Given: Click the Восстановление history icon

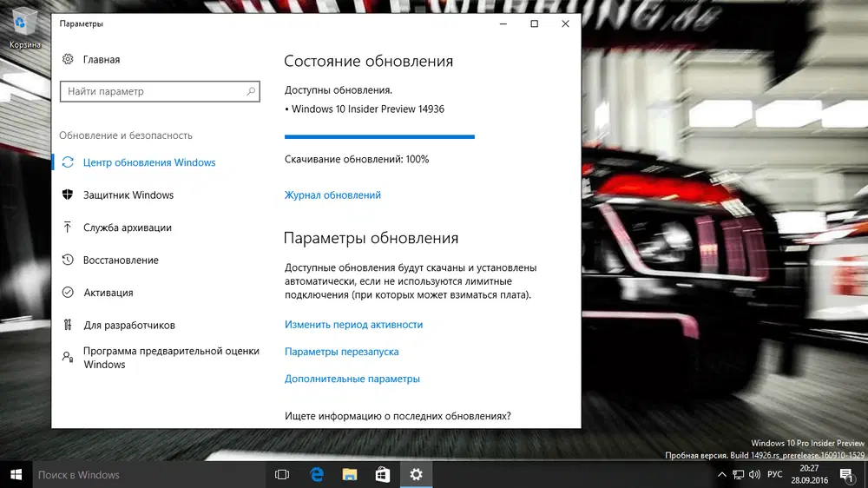Looking at the screenshot, I should (x=68, y=260).
